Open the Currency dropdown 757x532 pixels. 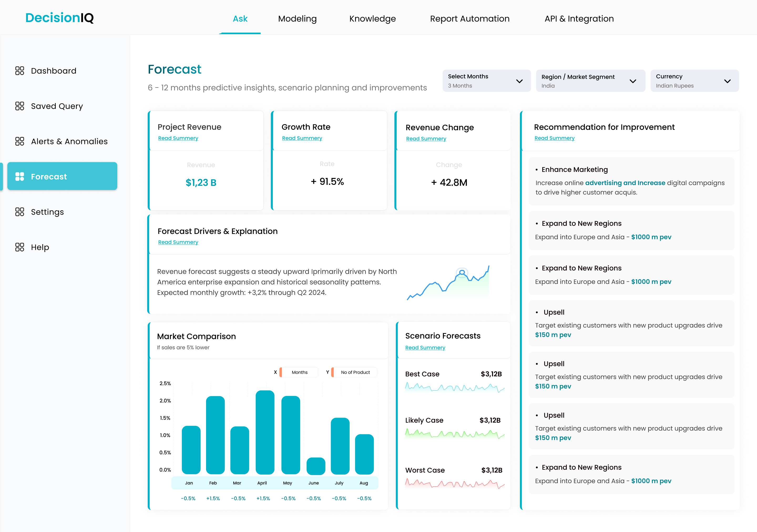[694, 81]
